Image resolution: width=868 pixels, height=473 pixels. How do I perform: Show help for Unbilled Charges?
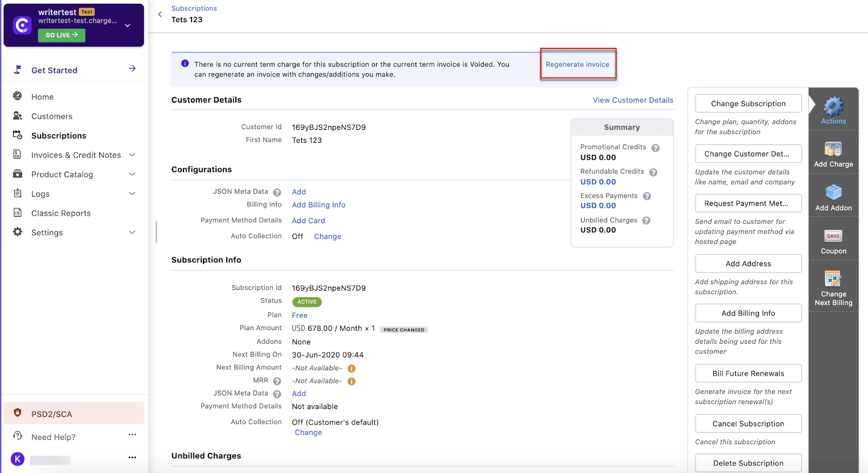[x=646, y=220]
